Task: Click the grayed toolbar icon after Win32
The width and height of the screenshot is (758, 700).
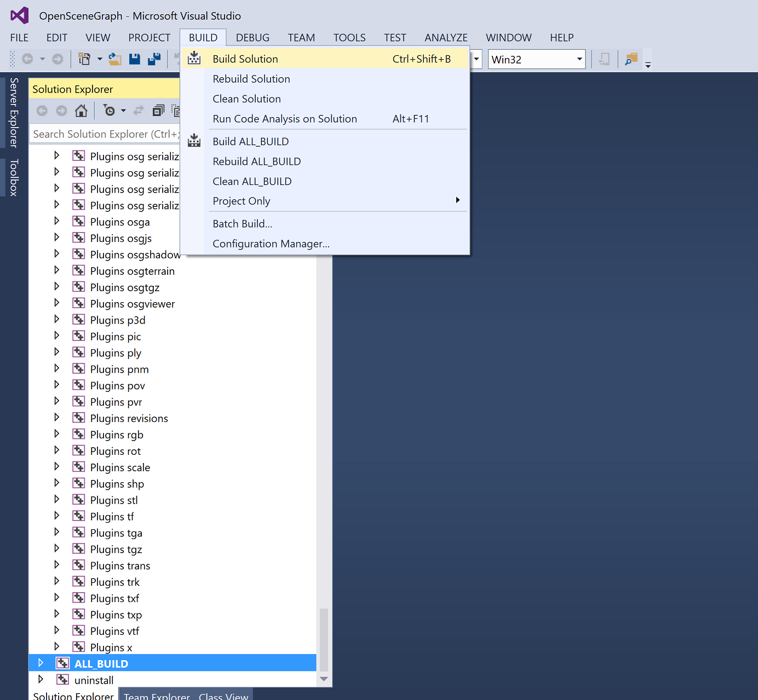Action: coord(605,59)
